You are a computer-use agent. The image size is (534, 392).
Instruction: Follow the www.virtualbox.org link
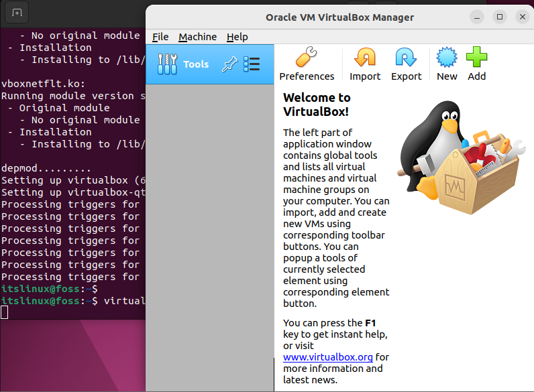click(x=328, y=357)
